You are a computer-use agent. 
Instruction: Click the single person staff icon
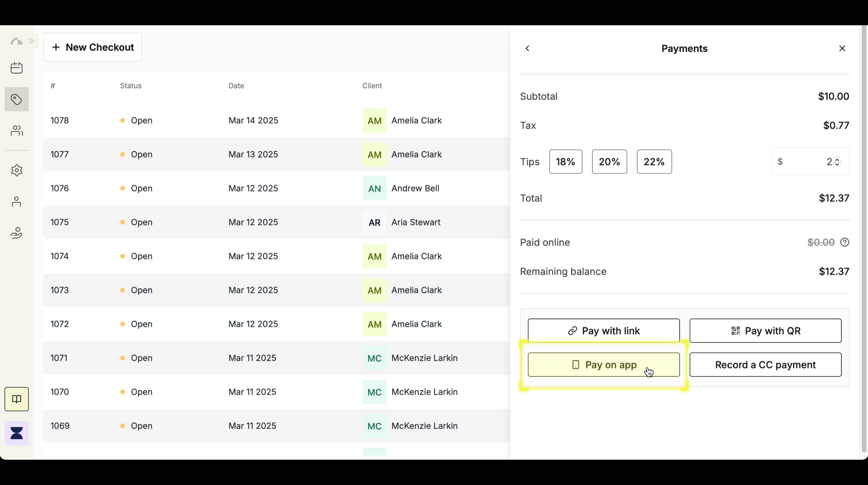17,202
